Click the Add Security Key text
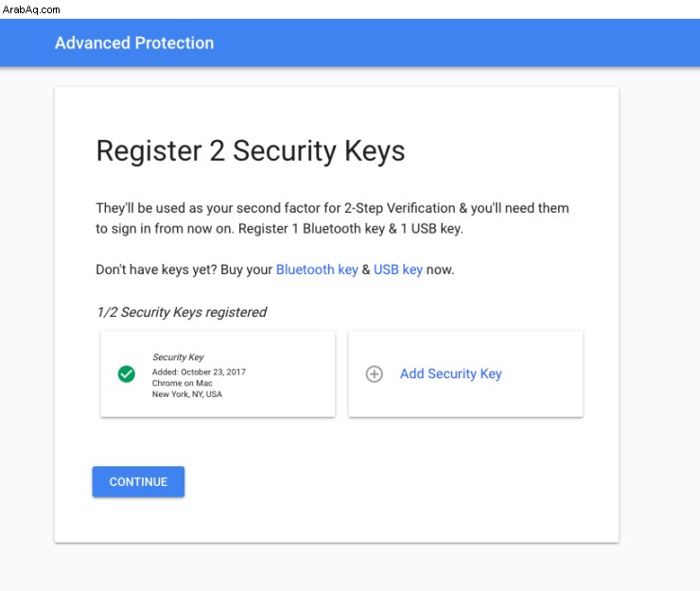 451,374
